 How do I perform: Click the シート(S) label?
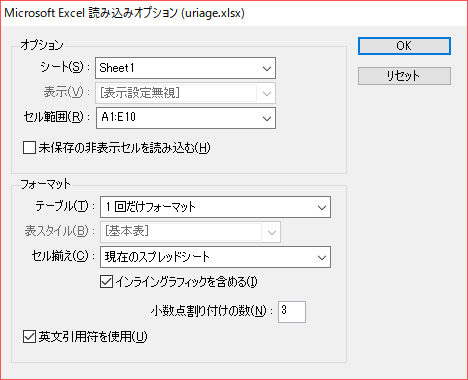click(65, 67)
